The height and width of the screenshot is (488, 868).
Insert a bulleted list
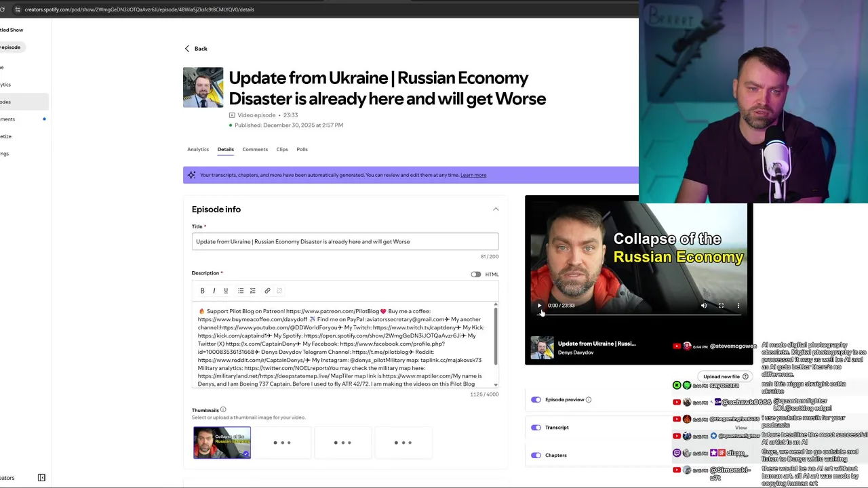[x=241, y=291]
